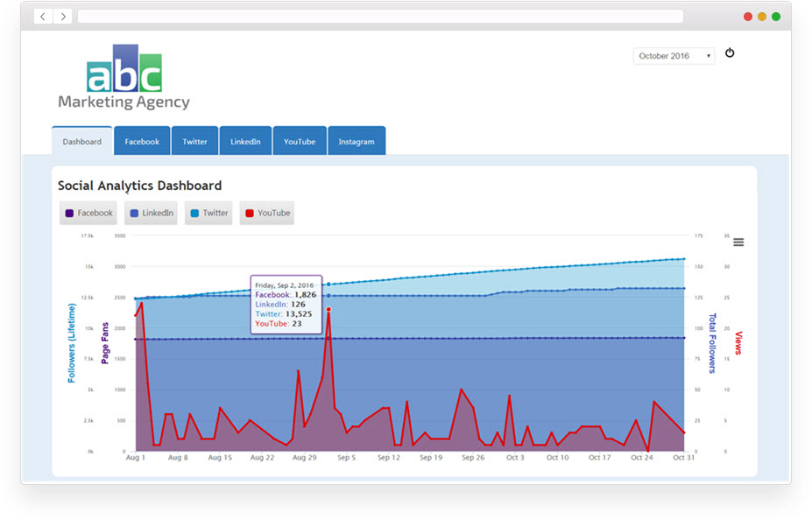Select the Instagram tab
Viewport: 812px width, 520px height.
[357, 142]
